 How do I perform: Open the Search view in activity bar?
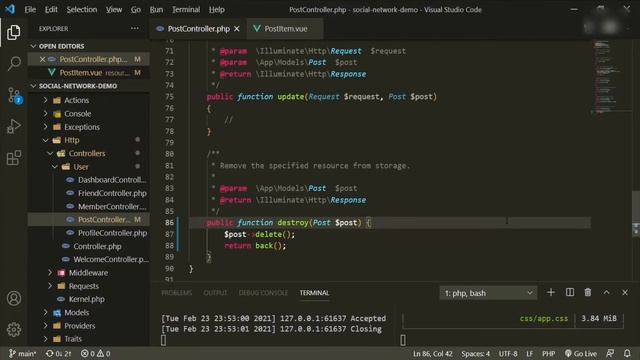[14, 63]
